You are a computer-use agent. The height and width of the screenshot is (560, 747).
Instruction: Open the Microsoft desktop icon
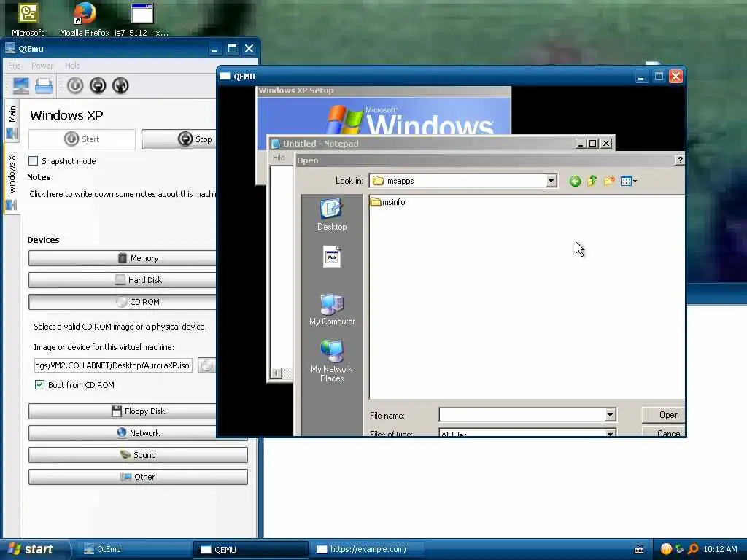point(28,19)
